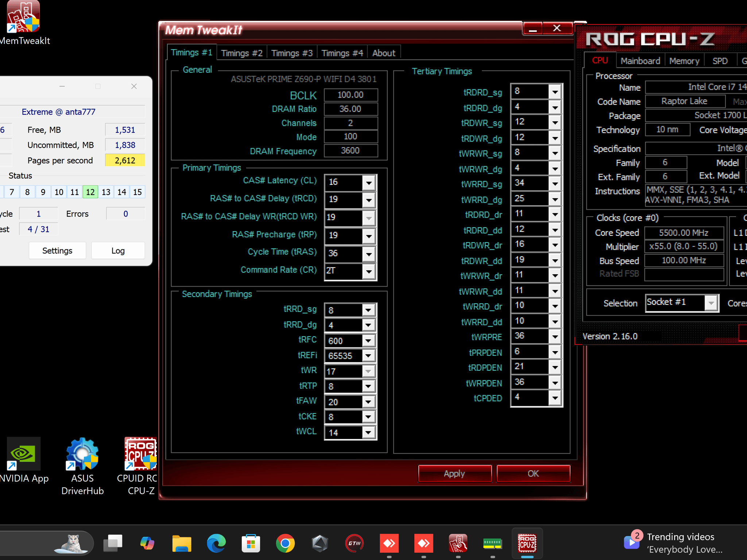Click the Microsoft Edge taskbar icon

tap(216, 544)
